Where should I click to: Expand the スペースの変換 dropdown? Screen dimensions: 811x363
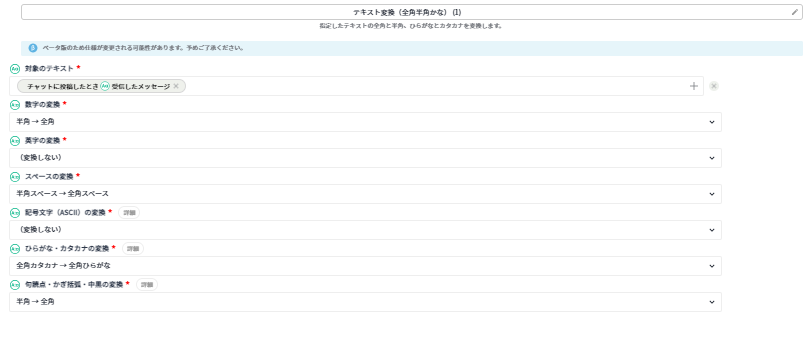tap(365, 194)
